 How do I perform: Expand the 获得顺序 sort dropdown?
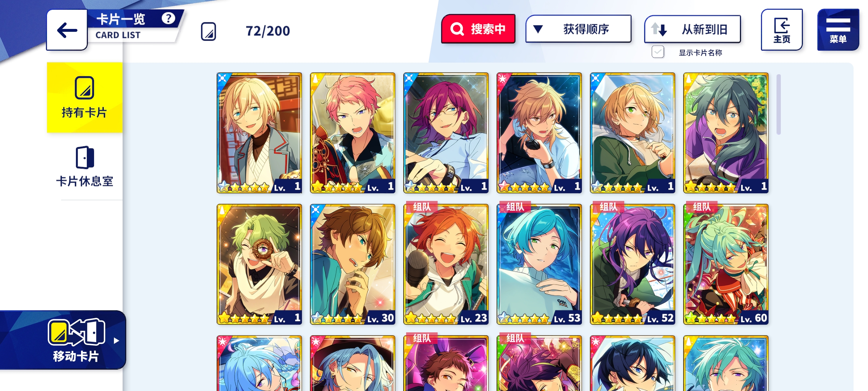[x=578, y=29]
